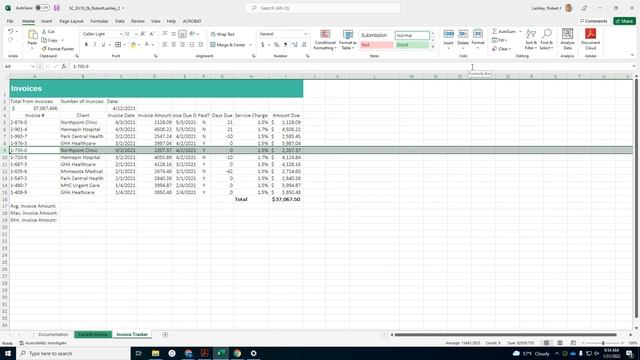Click the Comments button
This screenshot has height=360, width=640.
point(593,21)
